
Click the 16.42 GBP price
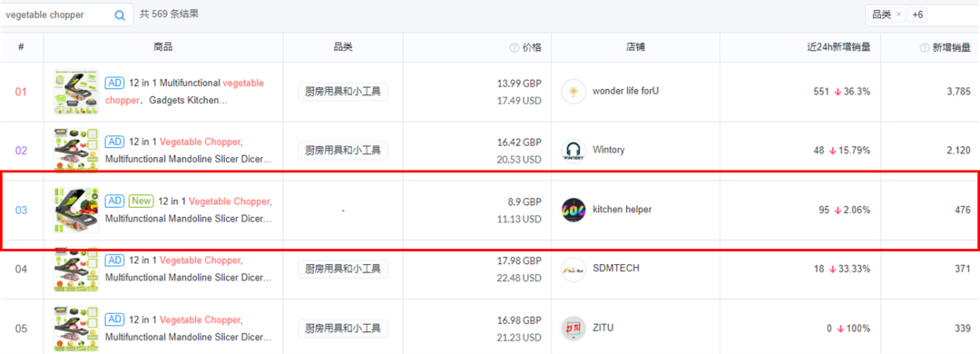[x=519, y=143]
